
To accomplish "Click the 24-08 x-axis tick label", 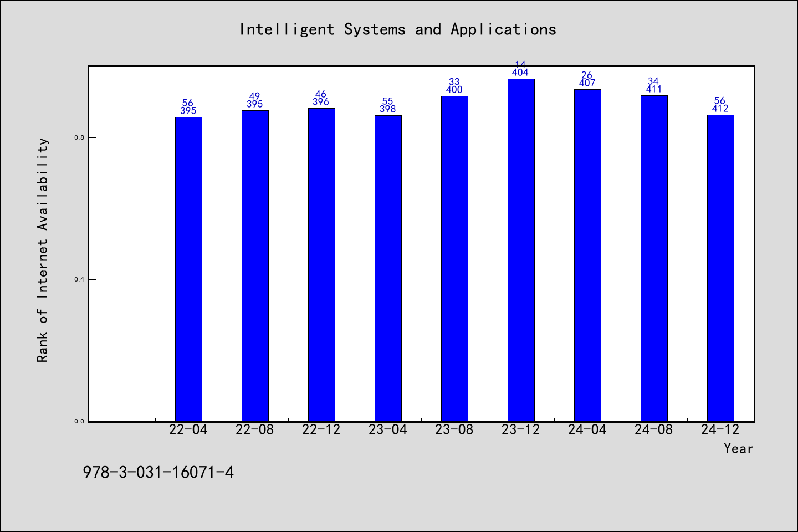I will (654, 430).
